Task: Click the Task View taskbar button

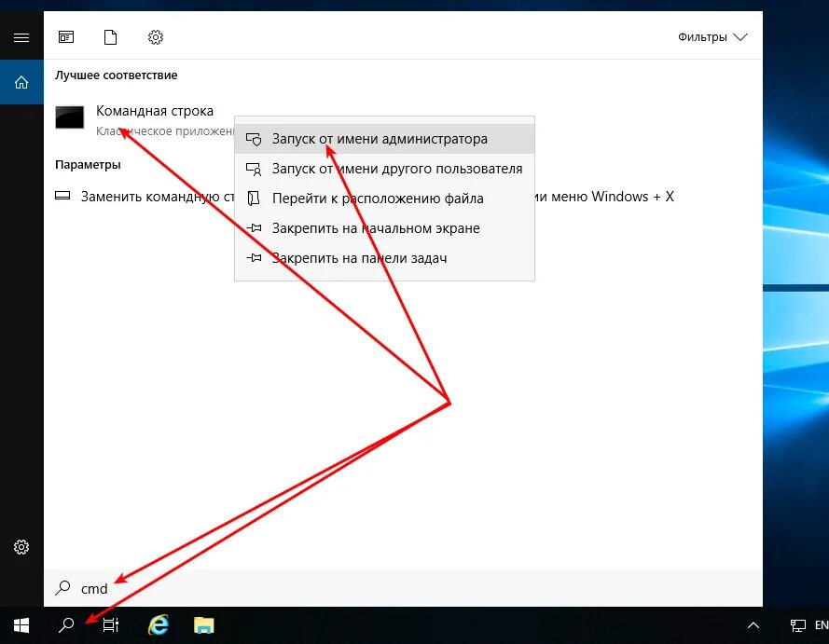Action: 110,624
